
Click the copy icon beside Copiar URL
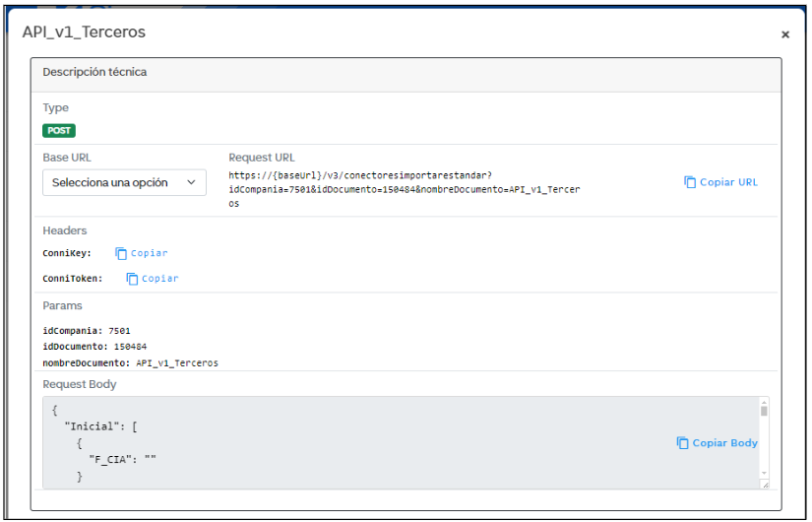tap(690, 182)
